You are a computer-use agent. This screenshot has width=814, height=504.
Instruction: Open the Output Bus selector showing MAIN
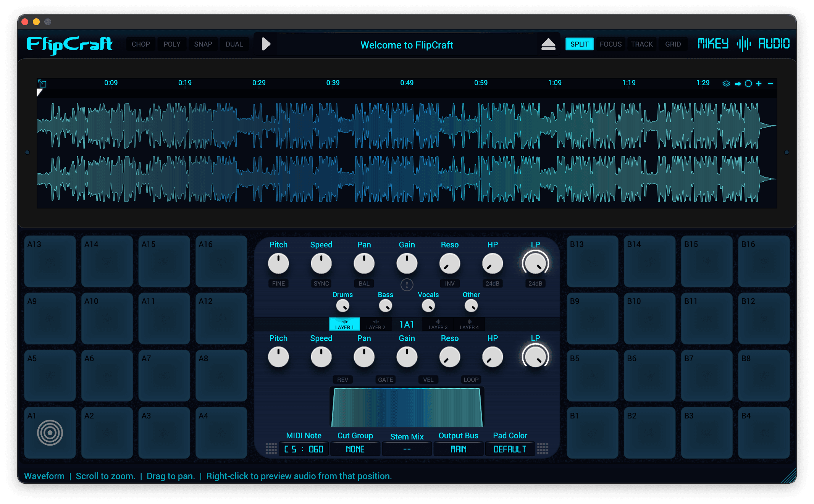click(x=458, y=449)
